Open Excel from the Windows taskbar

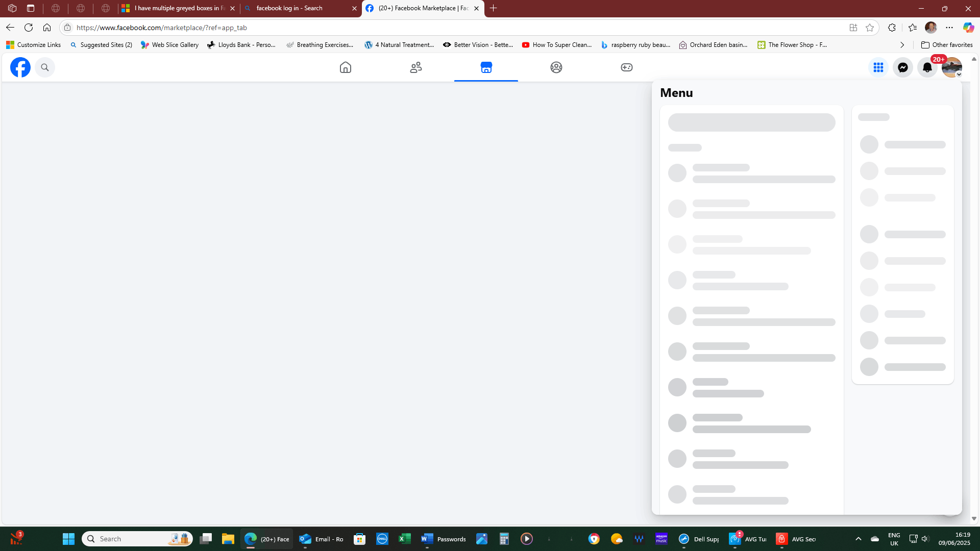tap(405, 539)
